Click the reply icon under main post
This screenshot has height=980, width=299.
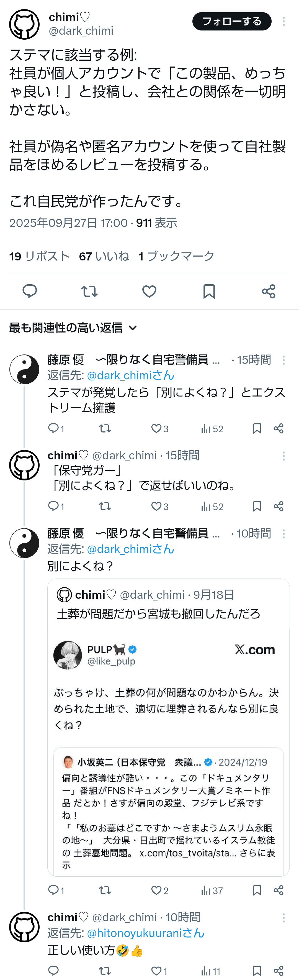(30, 291)
